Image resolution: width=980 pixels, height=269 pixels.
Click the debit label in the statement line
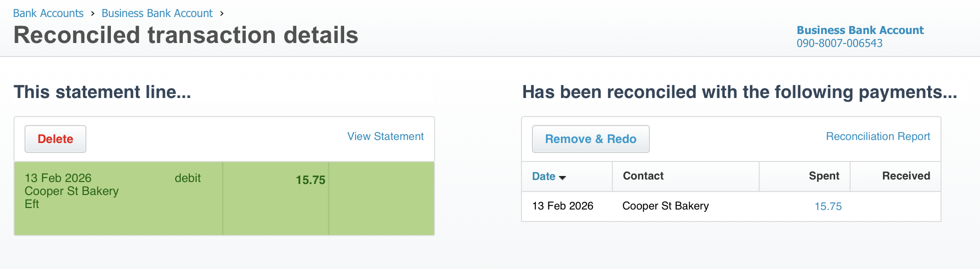coord(187,178)
